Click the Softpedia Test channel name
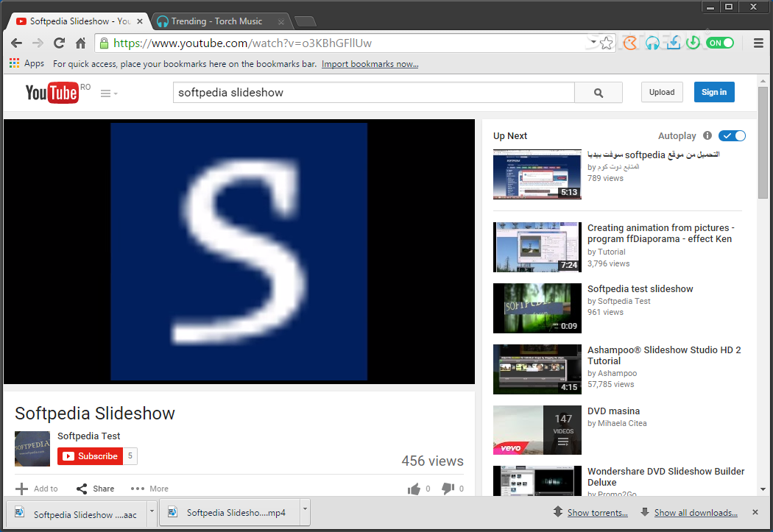This screenshot has height=532, width=773. [x=89, y=436]
